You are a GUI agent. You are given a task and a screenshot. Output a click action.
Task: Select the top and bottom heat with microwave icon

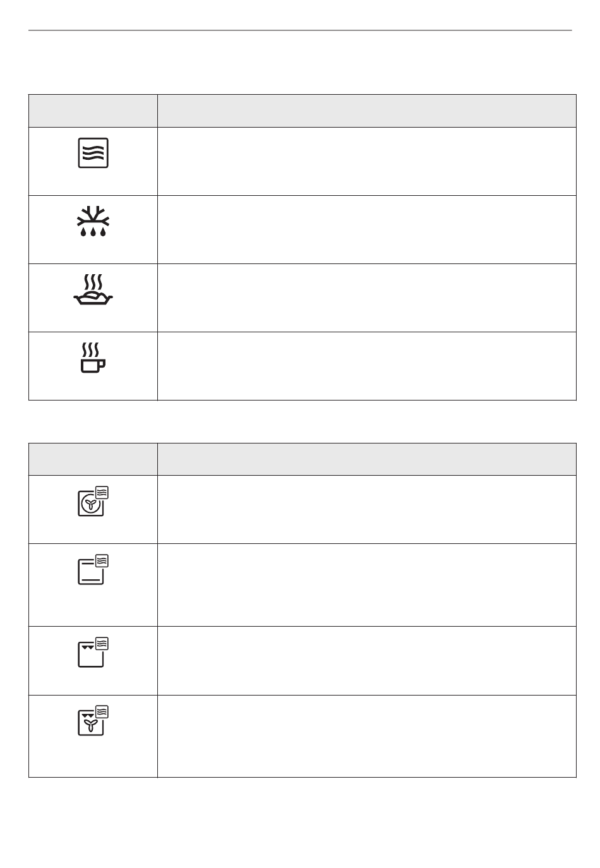(93, 569)
